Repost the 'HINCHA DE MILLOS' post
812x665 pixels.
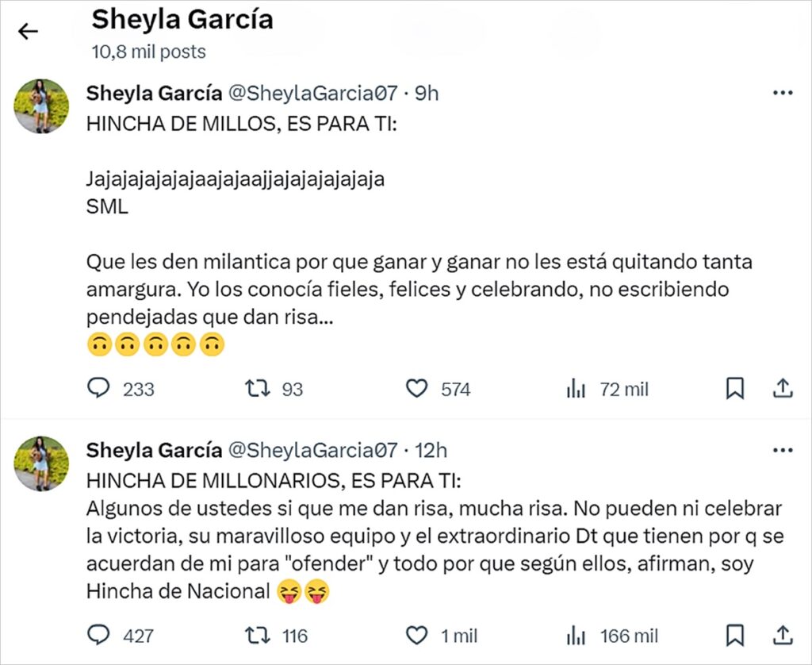click(255, 389)
